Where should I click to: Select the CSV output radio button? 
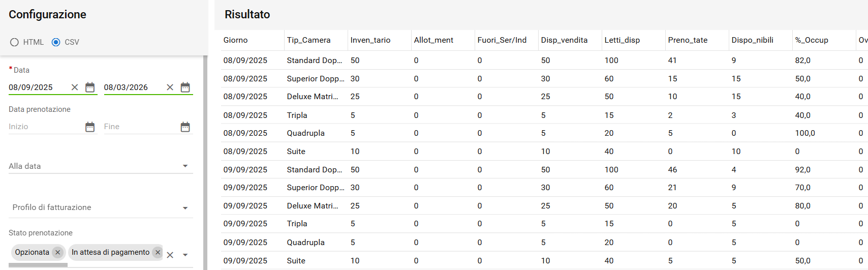pos(56,42)
